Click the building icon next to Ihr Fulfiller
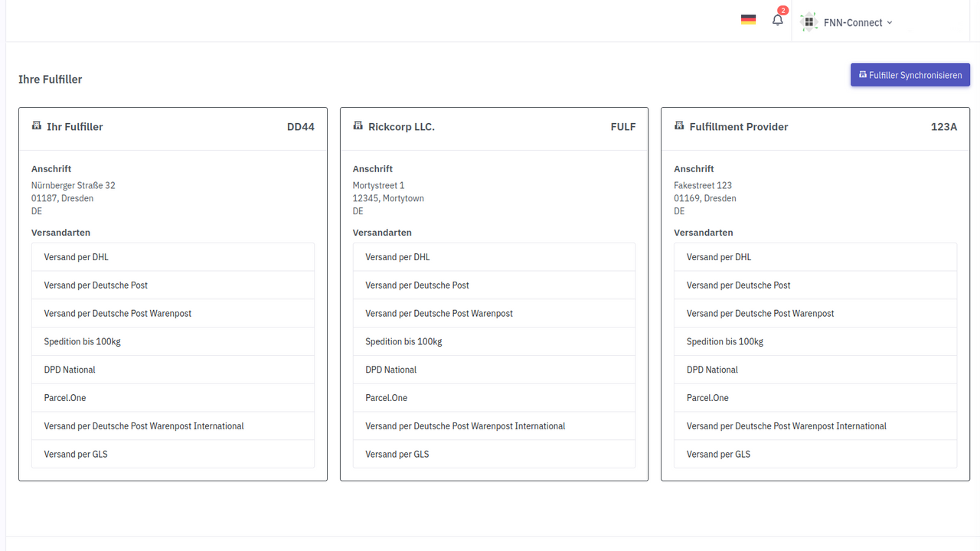Viewport: 980px width, 551px height. pos(36,126)
